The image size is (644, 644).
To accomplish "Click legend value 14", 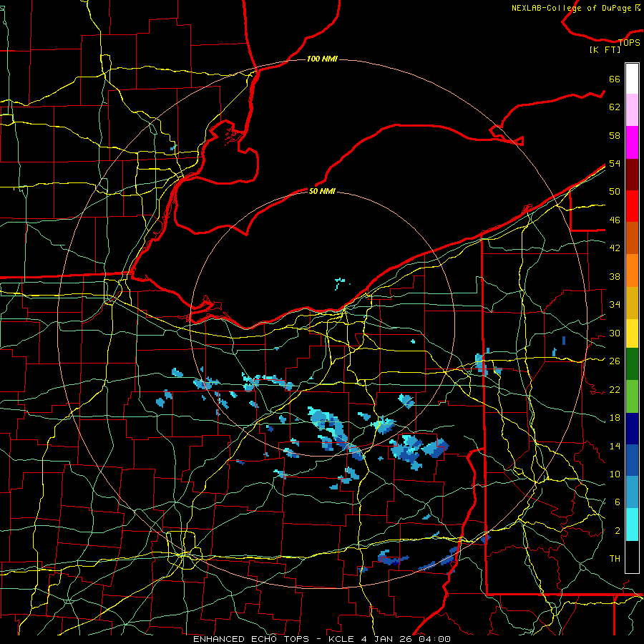I will [615, 446].
